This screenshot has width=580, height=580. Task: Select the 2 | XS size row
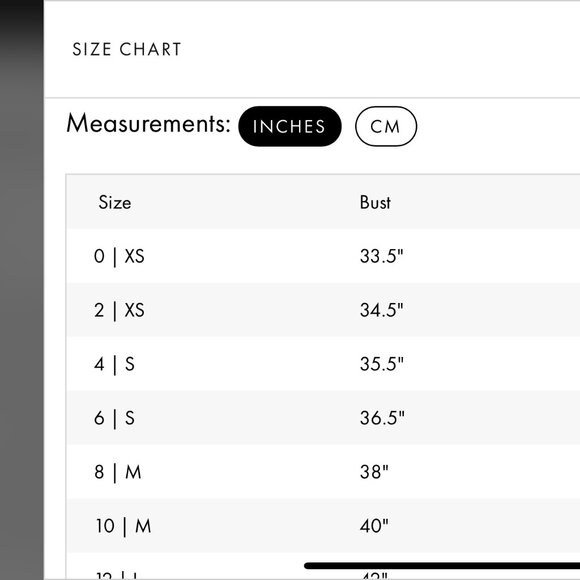323,310
